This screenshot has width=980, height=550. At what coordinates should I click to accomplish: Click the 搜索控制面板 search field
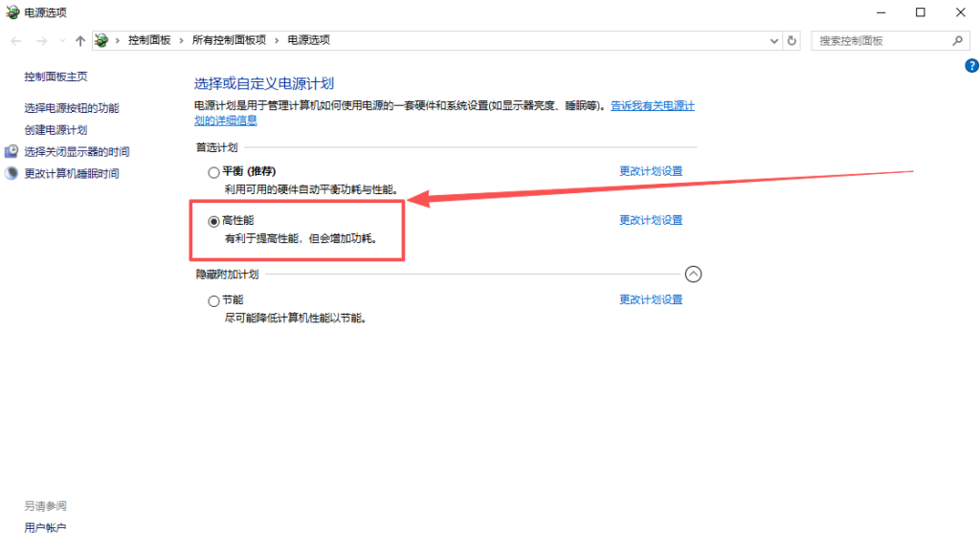pyautogui.click(x=880, y=40)
